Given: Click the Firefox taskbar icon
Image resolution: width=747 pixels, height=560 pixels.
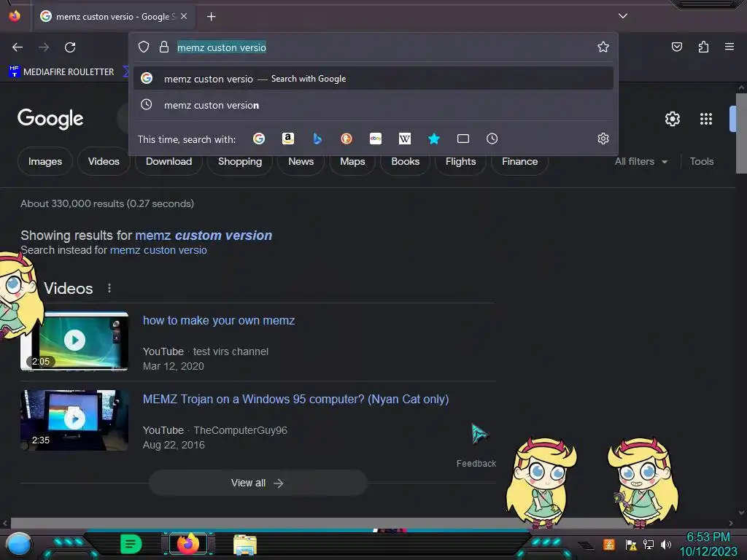Looking at the screenshot, I should point(187,544).
